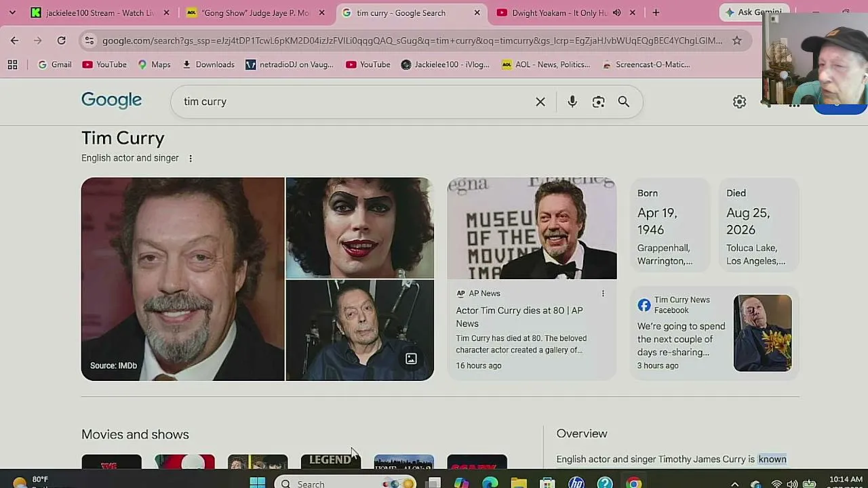The width and height of the screenshot is (868, 488).
Task: Open the volume speaker tray icon
Action: pos(792,484)
